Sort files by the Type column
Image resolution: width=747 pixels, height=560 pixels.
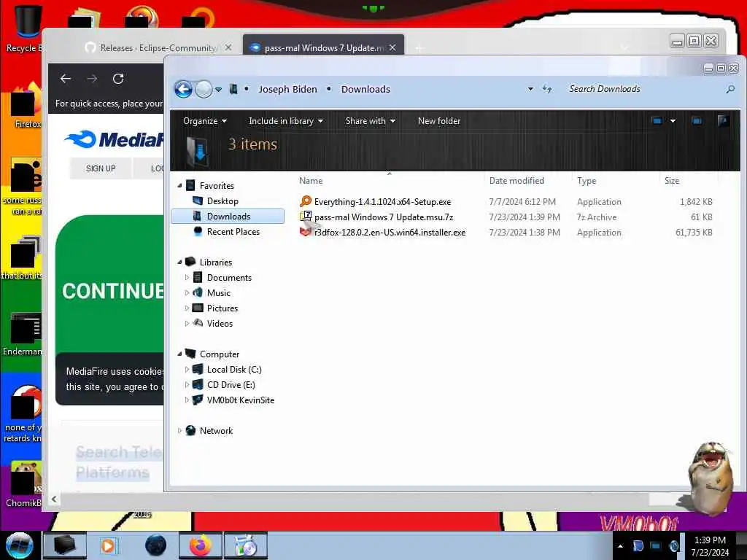pos(587,181)
